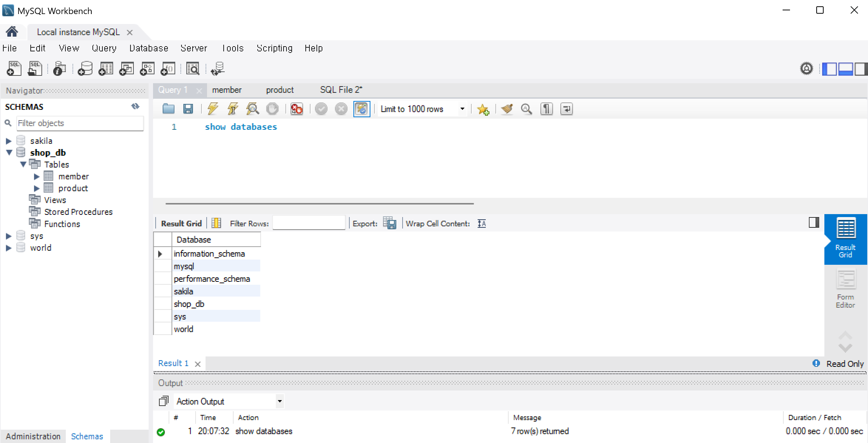This screenshot has width=868, height=443.
Task: Click the Filter Rows input field
Action: click(309, 223)
